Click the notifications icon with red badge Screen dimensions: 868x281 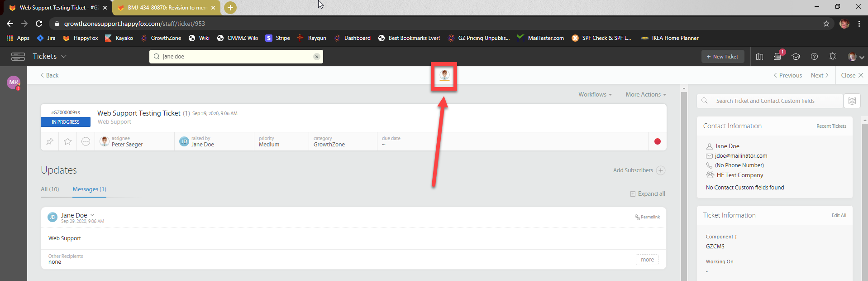coord(777,56)
